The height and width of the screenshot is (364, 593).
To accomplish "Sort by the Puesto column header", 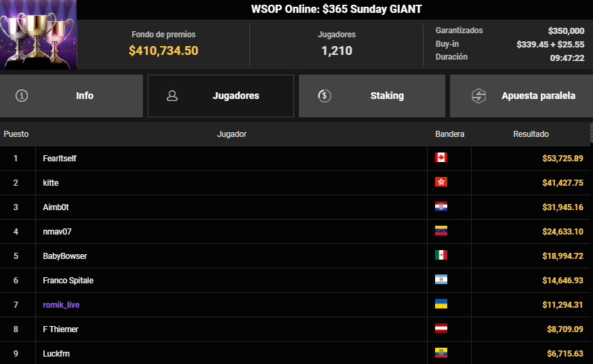I will pyautogui.click(x=16, y=134).
